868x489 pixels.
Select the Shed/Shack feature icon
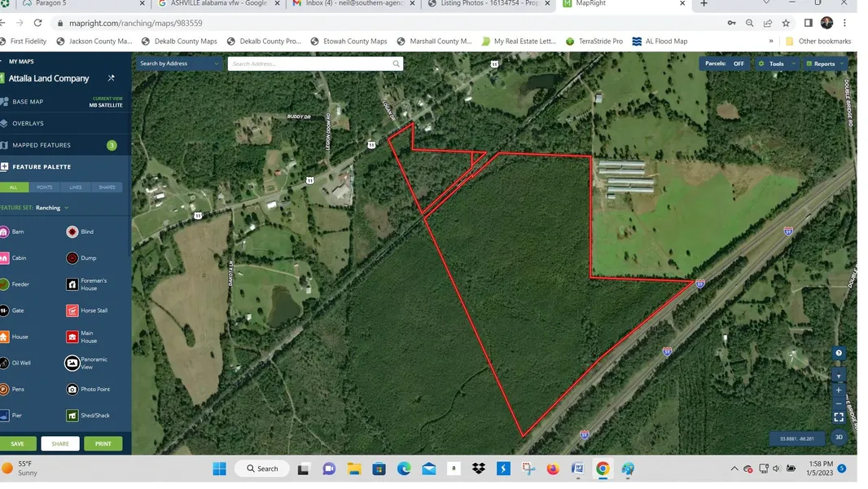72,416
